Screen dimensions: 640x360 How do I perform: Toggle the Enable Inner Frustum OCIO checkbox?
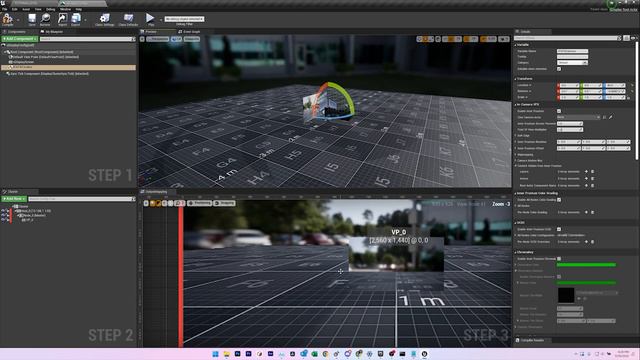[x=559, y=229]
